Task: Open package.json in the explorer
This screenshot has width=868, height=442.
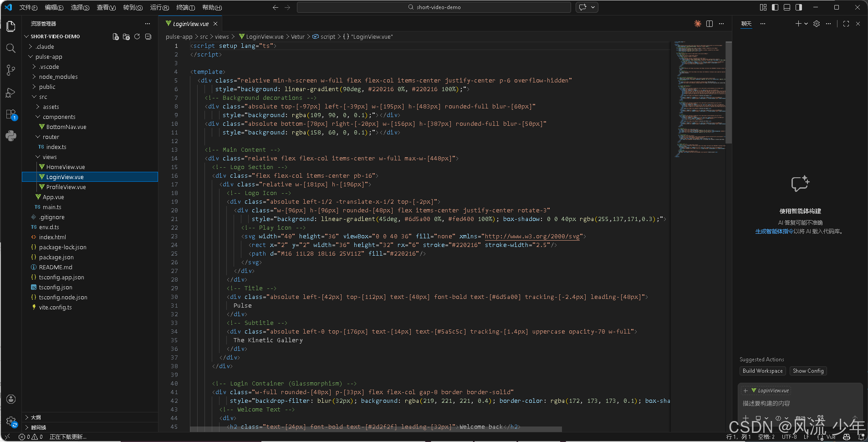Action: tap(90, 257)
